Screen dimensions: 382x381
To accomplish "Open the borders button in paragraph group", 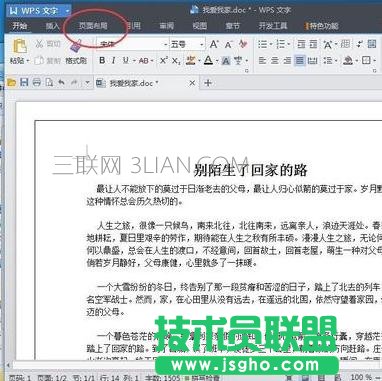I will [x=366, y=60].
